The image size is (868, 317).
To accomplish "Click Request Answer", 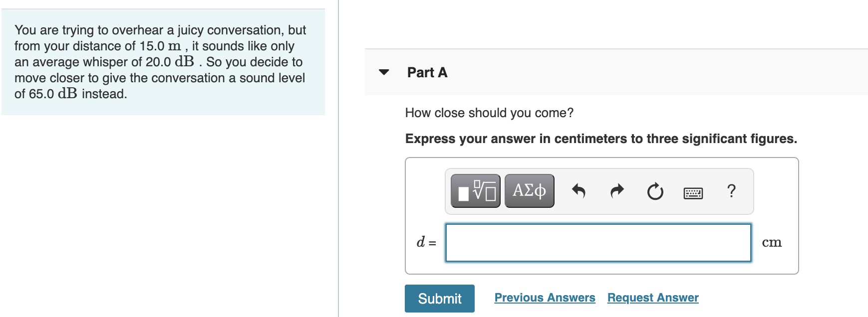I will (x=652, y=298).
